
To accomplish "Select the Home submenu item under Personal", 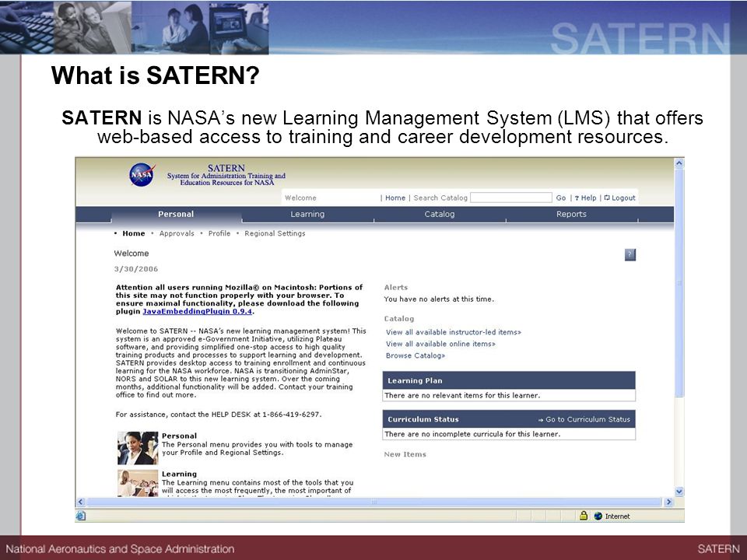I will [x=133, y=233].
